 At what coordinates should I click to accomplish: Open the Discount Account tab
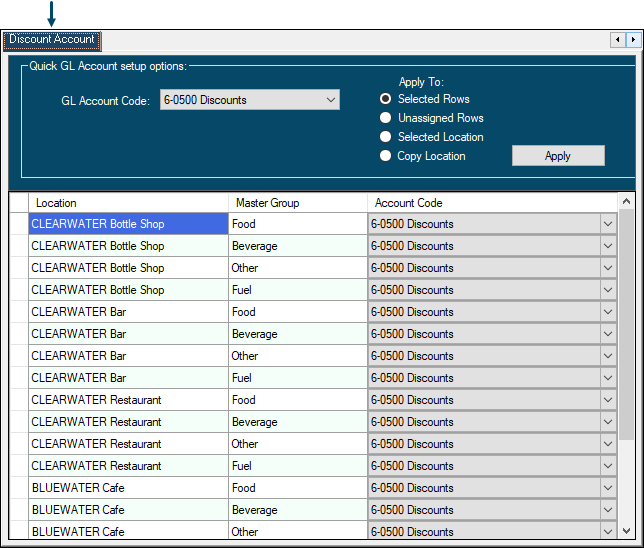click(x=52, y=40)
